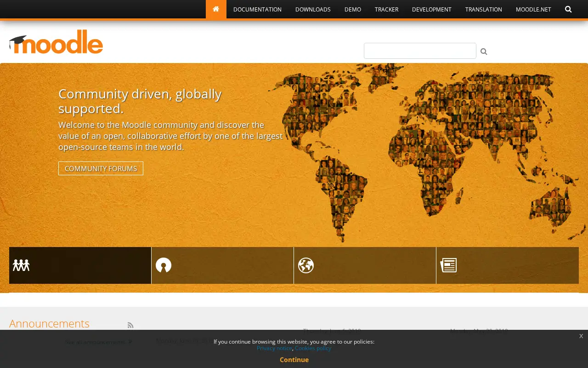The height and width of the screenshot is (368, 588).
Task: Open the Documentation menu item
Action: point(257,9)
